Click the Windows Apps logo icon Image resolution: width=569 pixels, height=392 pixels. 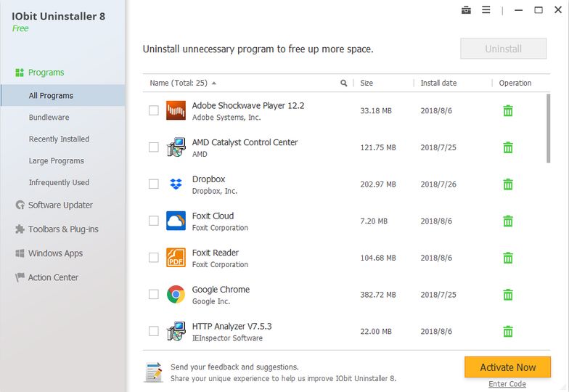[20, 253]
